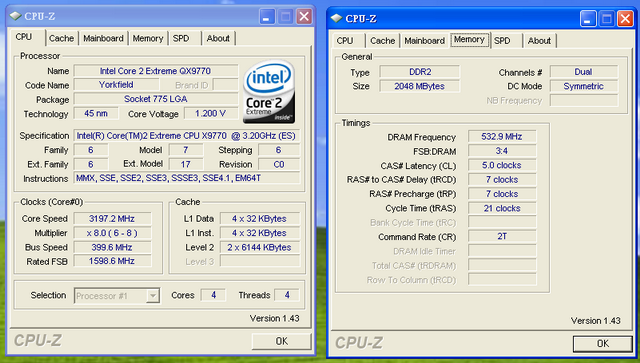640x363 pixels.
Task: Click the Multiplier value x 8.0
Action: pos(112,233)
